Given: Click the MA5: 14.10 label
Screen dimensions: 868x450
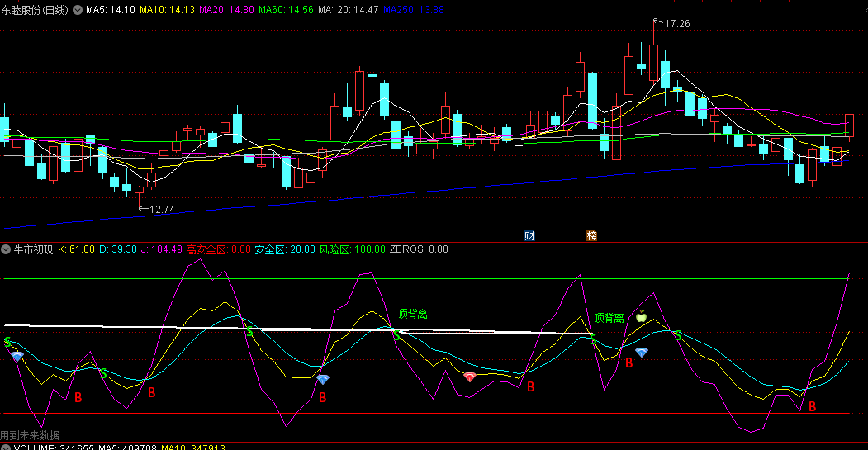Looking at the screenshot, I should tap(110, 10).
